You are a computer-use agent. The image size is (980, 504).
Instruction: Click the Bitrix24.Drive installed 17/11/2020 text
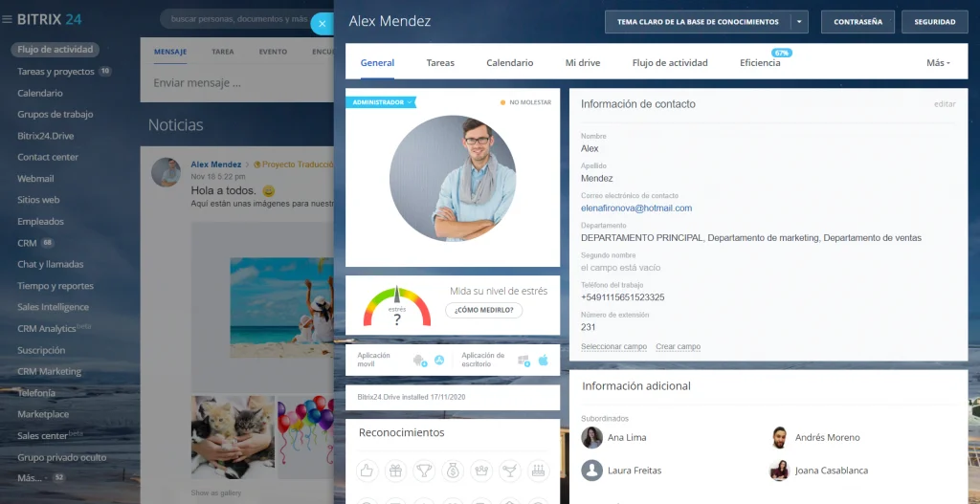pos(412,397)
